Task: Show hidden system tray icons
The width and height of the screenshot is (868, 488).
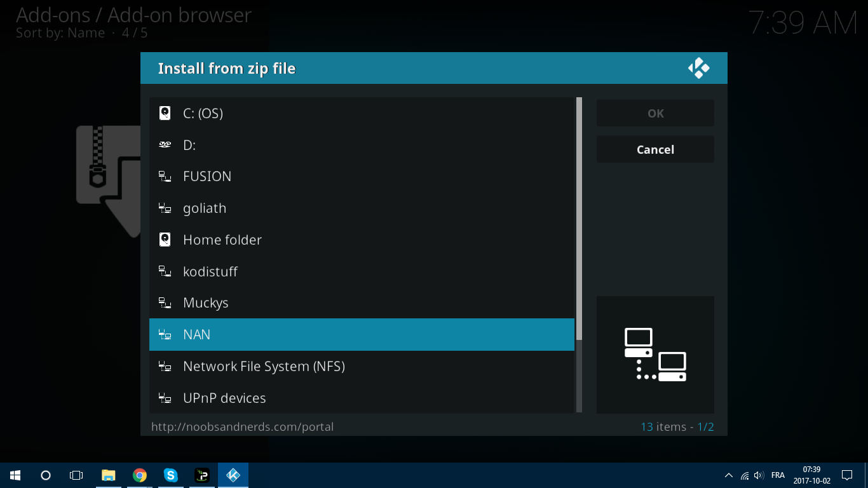Action: click(x=728, y=475)
